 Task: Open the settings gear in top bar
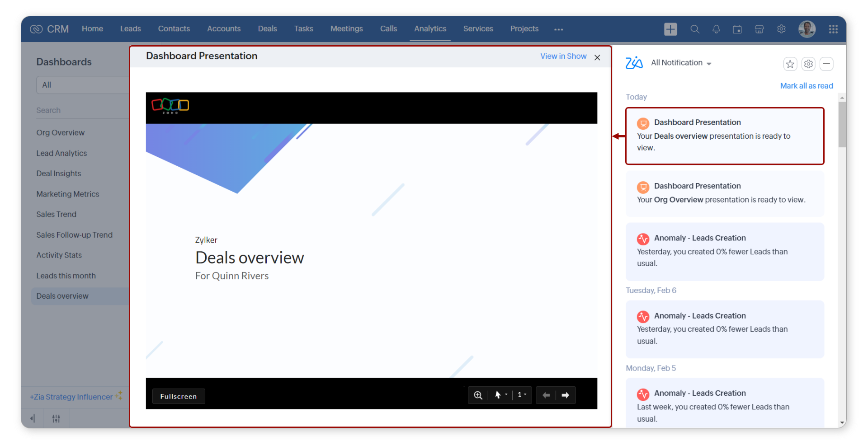(x=781, y=29)
